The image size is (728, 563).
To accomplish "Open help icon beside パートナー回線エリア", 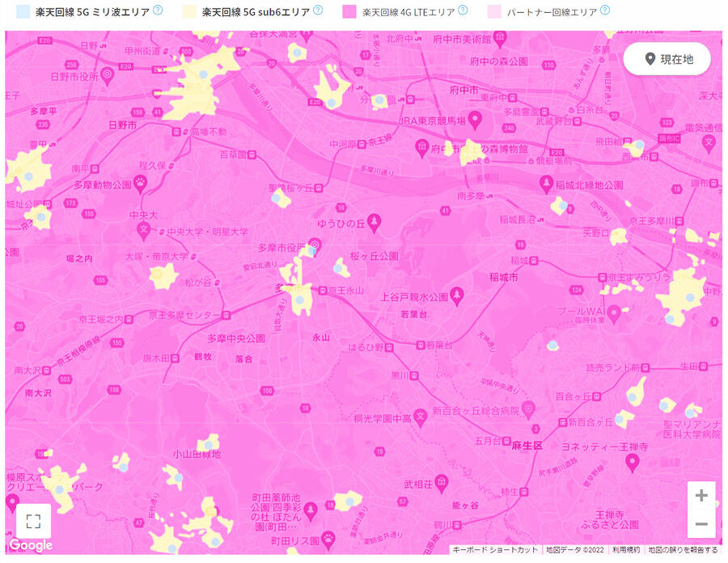I will 604,10.
